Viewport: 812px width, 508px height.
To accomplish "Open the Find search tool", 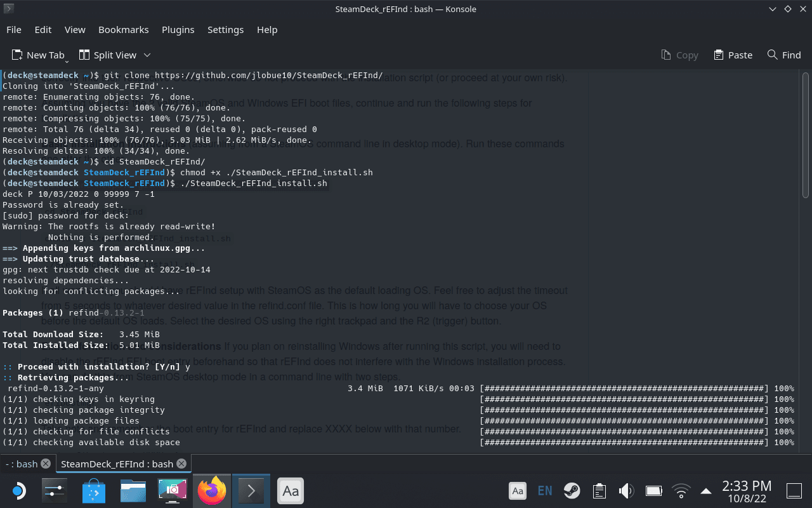I will tap(783, 55).
